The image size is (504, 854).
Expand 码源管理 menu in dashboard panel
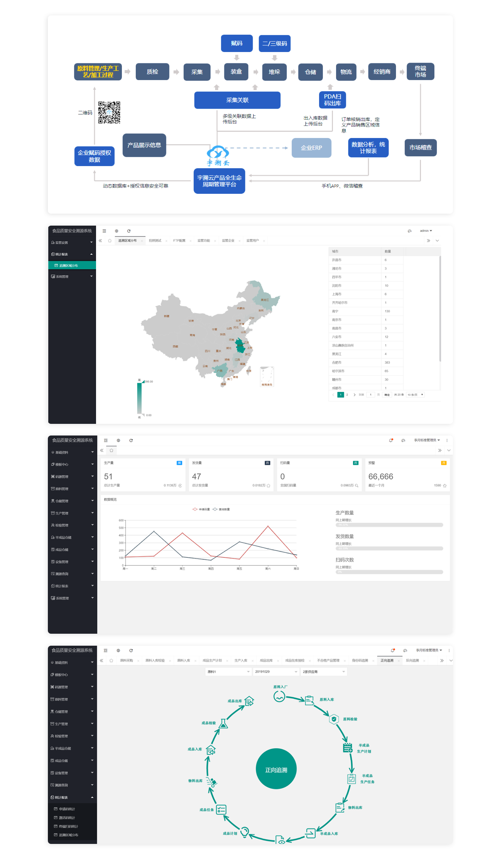(72, 476)
